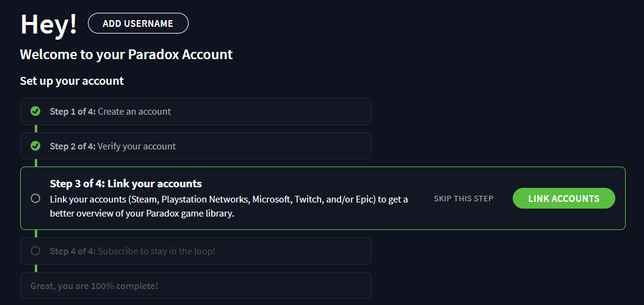Click the green checkmark icon for Step 2
Screen dimensions: 644x305
(35, 146)
